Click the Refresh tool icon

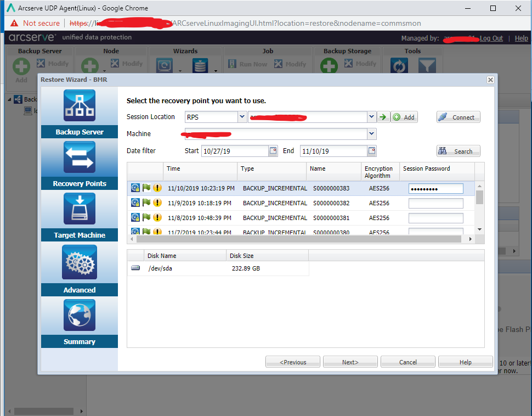[x=399, y=65]
